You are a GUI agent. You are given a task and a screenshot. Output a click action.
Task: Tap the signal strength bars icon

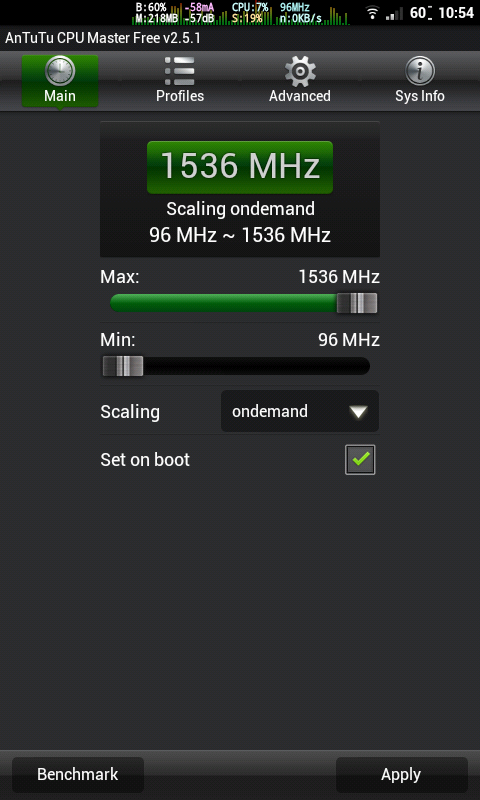(x=394, y=13)
